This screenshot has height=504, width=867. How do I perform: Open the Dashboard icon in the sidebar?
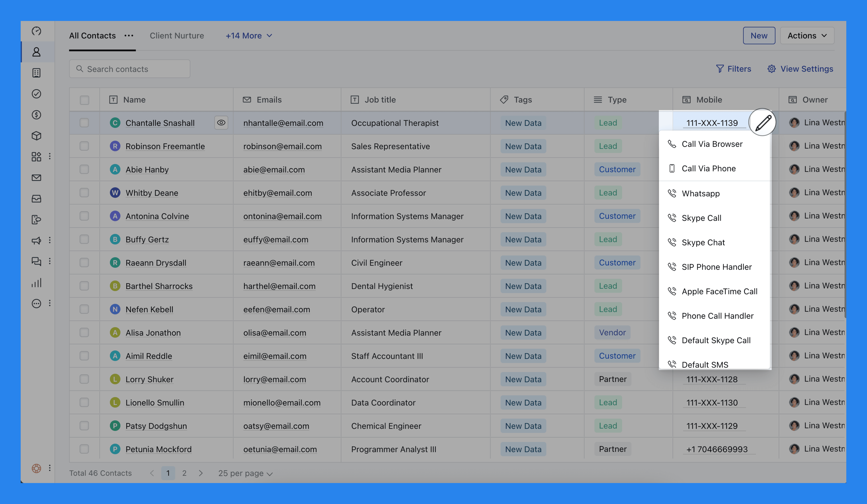tap(36, 31)
